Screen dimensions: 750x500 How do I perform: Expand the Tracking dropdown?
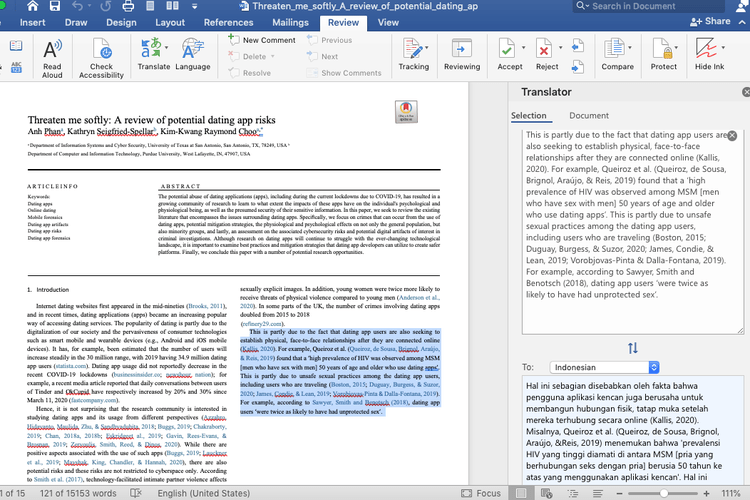click(427, 47)
